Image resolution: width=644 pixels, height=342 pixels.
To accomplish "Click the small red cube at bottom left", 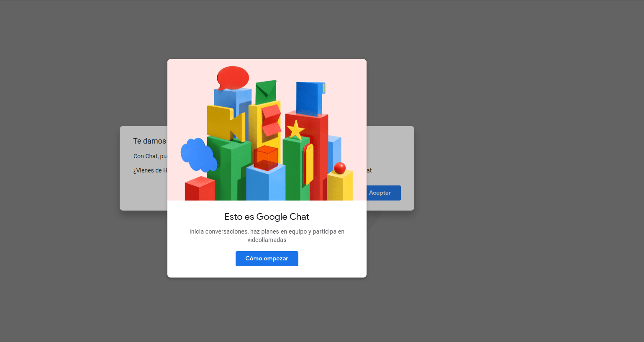I will [x=200, y=190].
